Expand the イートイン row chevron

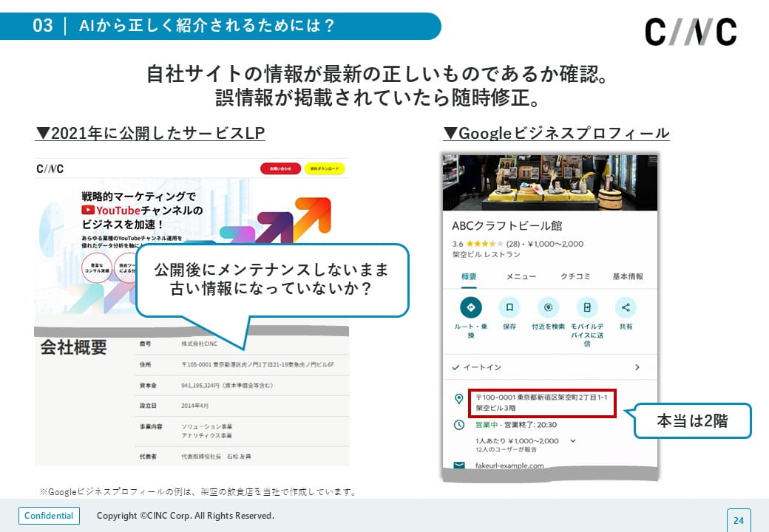point(637,367)
